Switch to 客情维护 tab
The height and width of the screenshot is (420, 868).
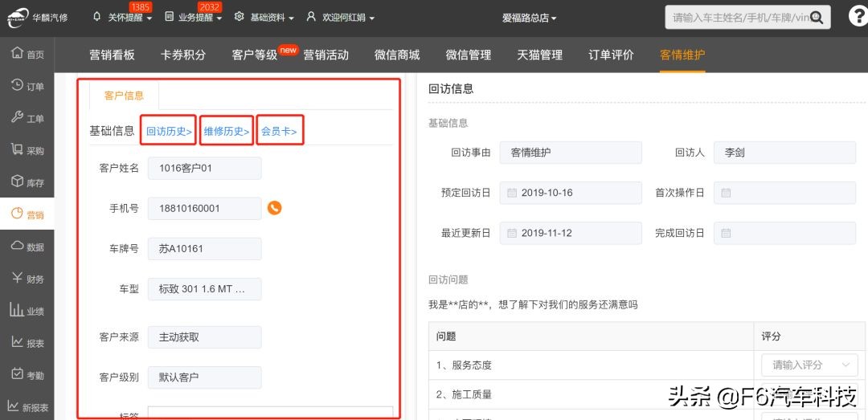[682, 55]
